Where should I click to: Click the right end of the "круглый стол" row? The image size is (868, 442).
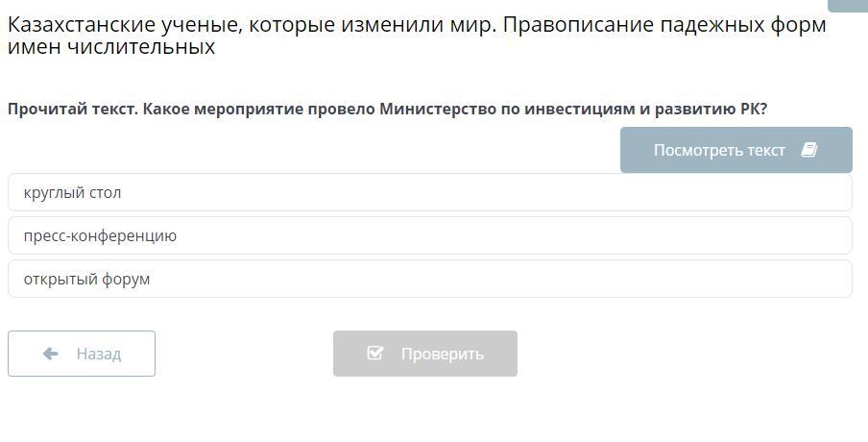(x=826, y=192)
